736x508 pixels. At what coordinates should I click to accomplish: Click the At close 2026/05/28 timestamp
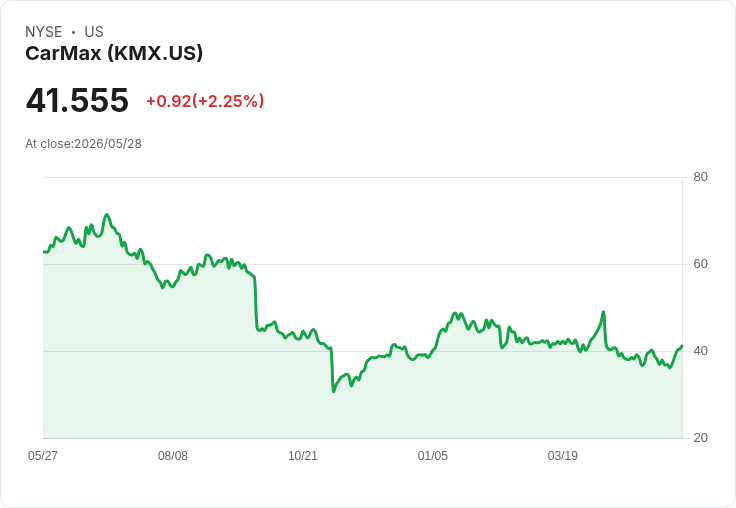pos(84,144)
